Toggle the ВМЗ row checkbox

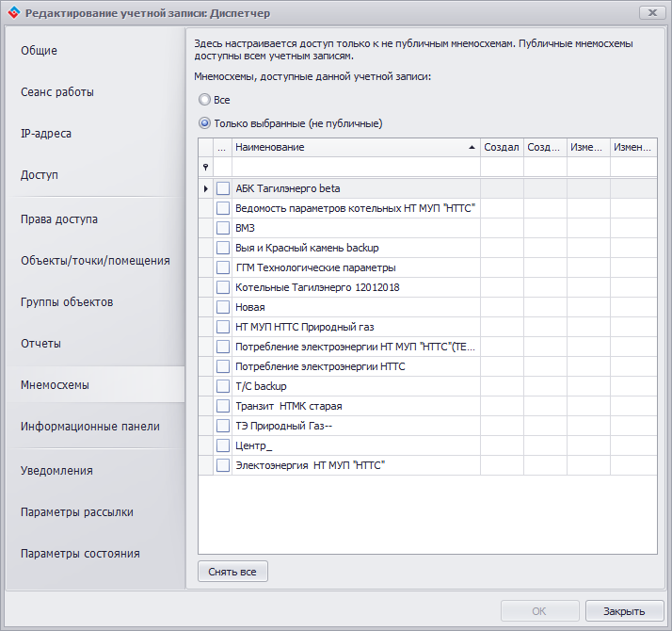[223, 228]
